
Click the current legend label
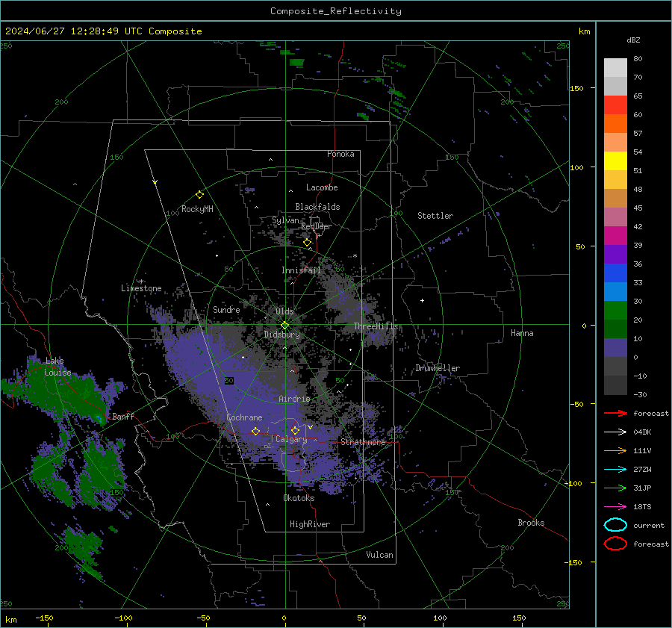pyautogui.click(x=649, y=525)
